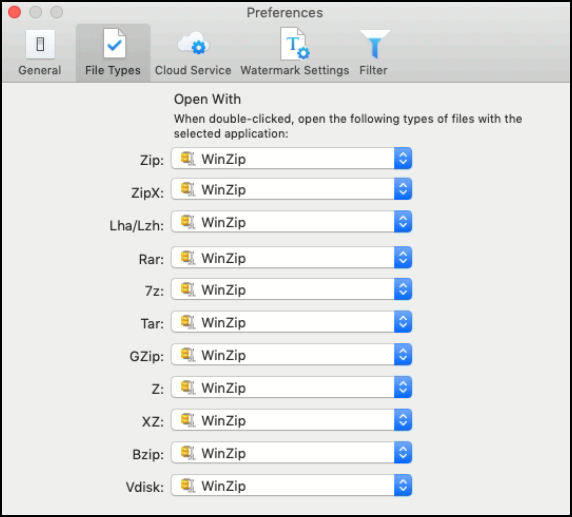The image size is (572, 517).
Task: Click the WinZip icon in Lha/Lzh row
Action: (x=188, y=222)
